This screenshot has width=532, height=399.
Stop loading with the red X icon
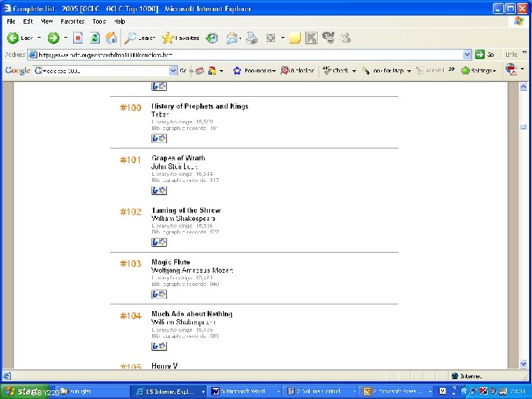[x=78, y=38]
